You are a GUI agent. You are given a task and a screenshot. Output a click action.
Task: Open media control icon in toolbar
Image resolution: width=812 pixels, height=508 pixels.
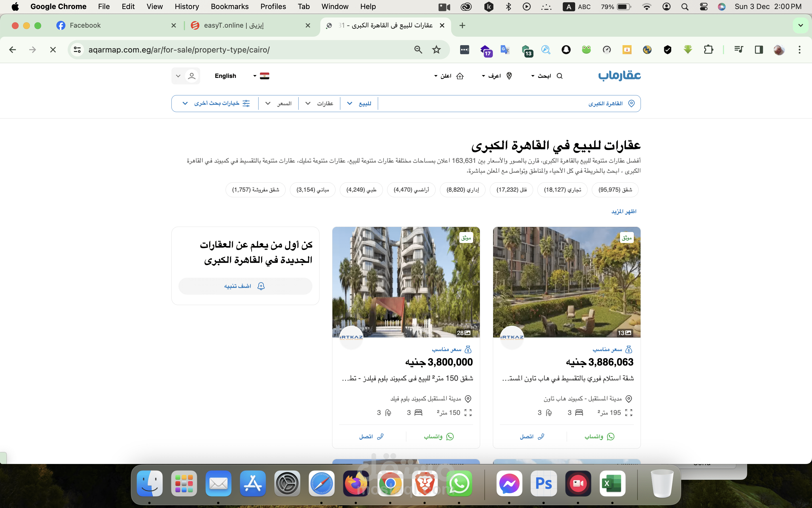pyautogui.click(x=738, y=50)
